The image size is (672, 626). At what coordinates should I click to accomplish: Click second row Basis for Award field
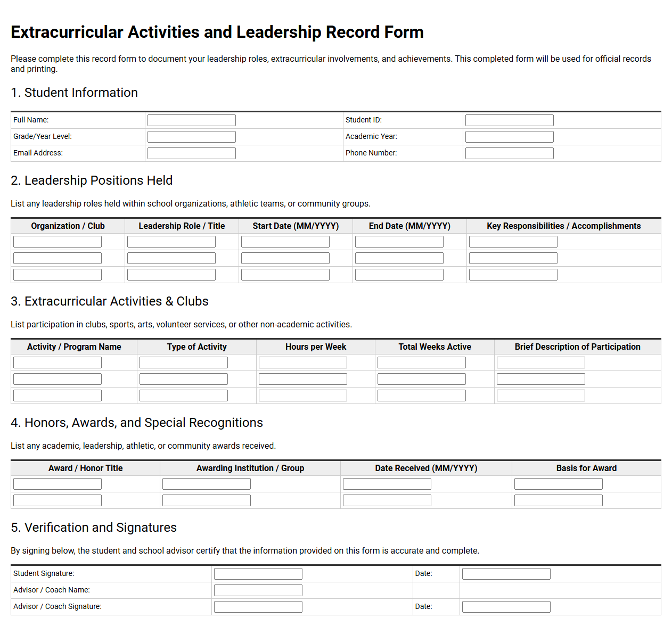[x=559, y=500]
